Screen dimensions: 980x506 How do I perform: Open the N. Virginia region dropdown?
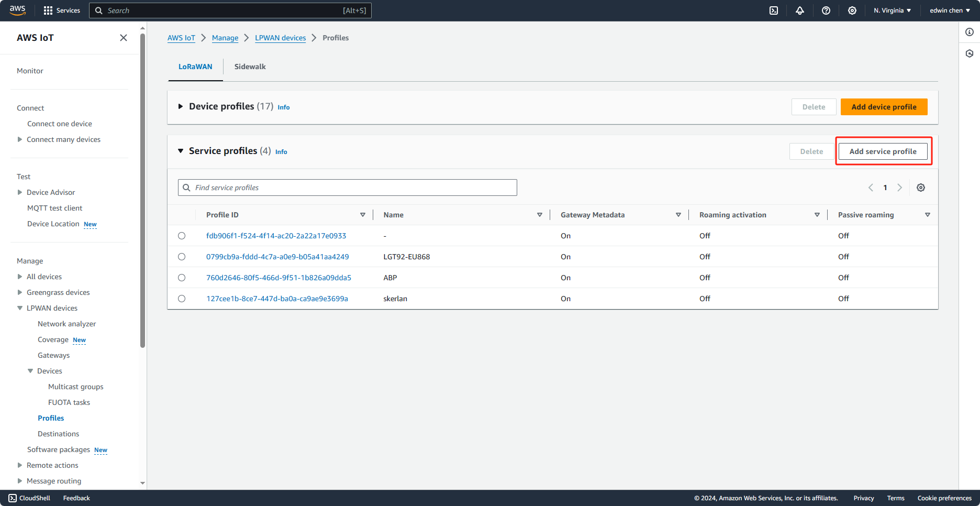(x=892, y=10)
